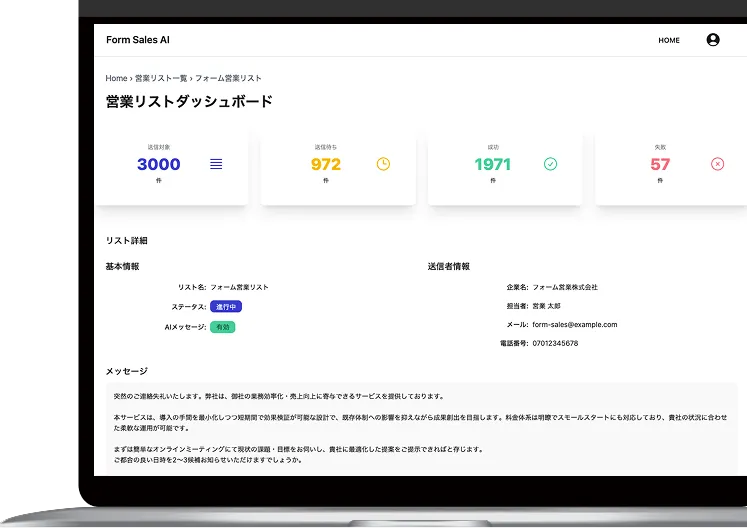
Task: Click the phone number 07012345678
Action: 555,343
